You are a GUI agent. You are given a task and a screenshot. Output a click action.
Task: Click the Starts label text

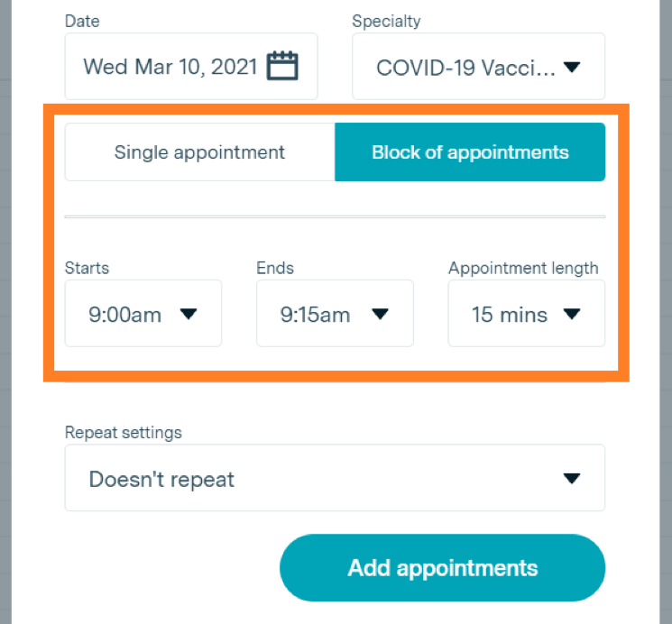87,268
